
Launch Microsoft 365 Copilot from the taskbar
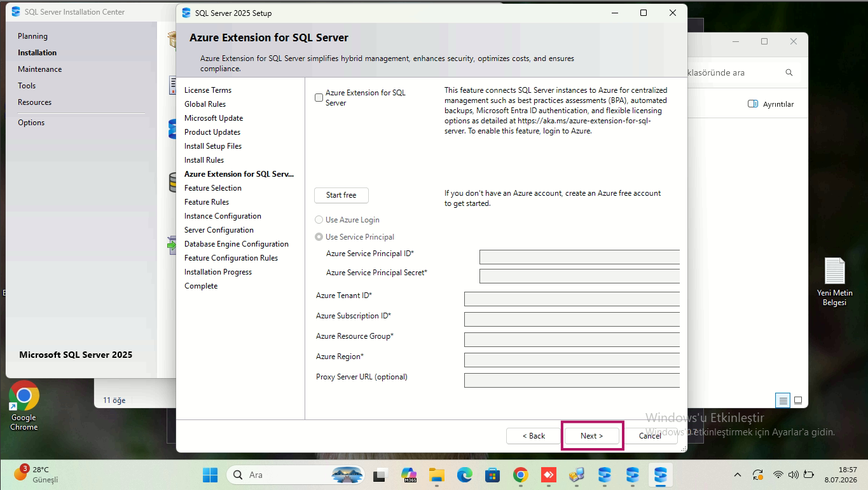tap(408, 475)
